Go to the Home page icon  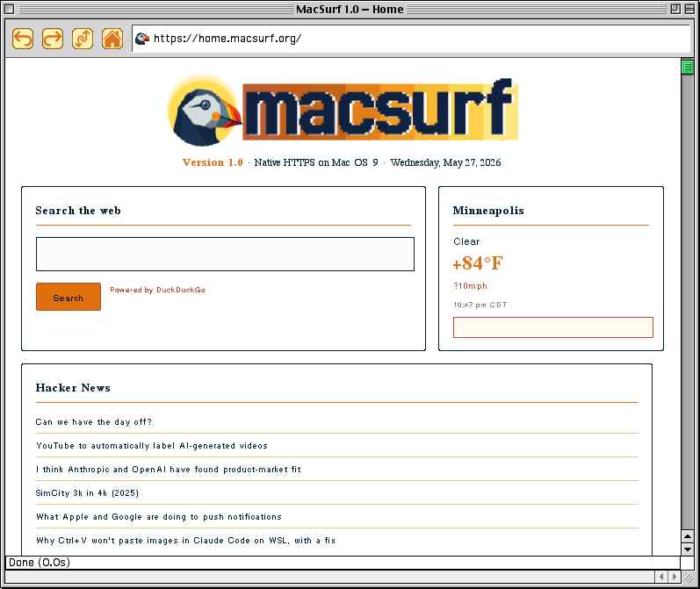112,39
